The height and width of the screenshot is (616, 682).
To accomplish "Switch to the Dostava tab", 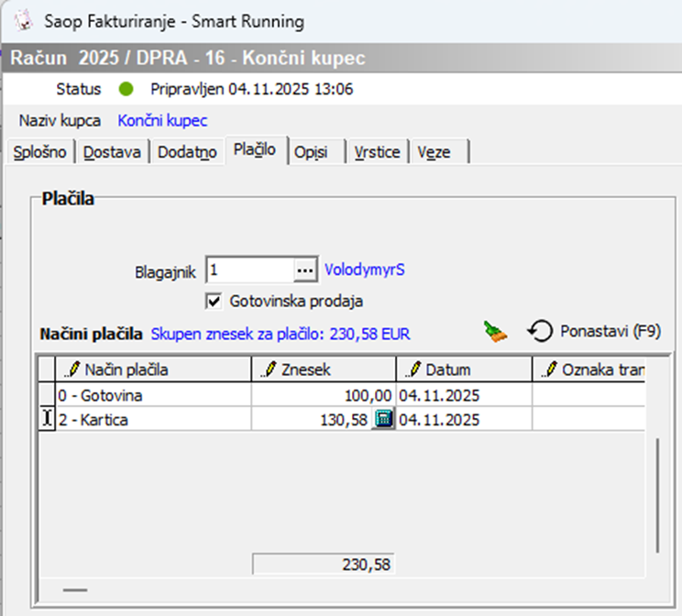I will (112, 152).
